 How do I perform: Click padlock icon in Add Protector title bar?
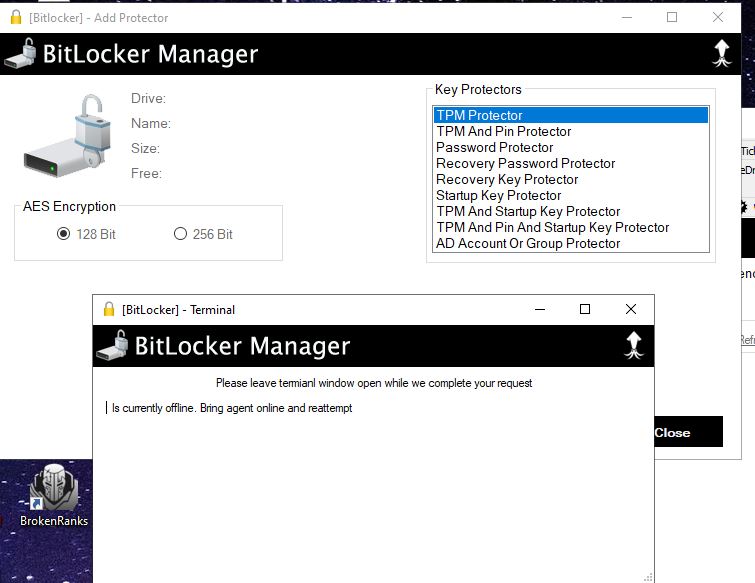[x=16, y=17]
